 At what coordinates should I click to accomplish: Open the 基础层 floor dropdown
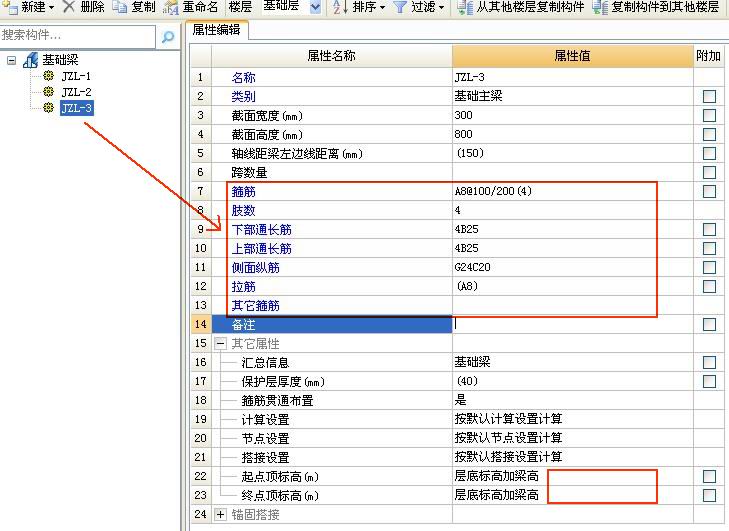(315, 7)
